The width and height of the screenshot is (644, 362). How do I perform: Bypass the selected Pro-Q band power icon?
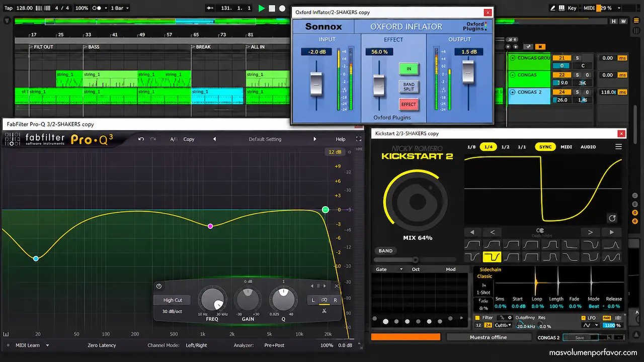click(159, 286)
